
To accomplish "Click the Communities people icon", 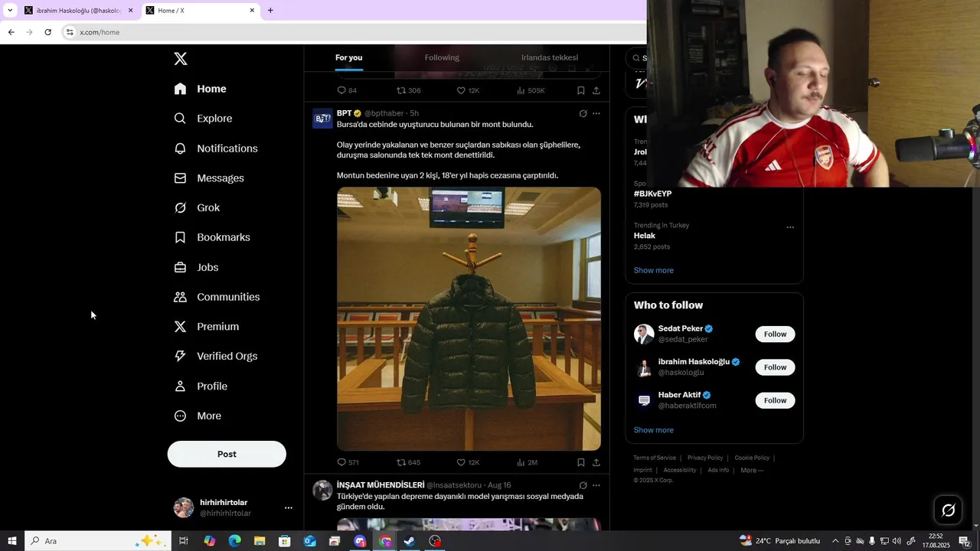I will [180, 297].
